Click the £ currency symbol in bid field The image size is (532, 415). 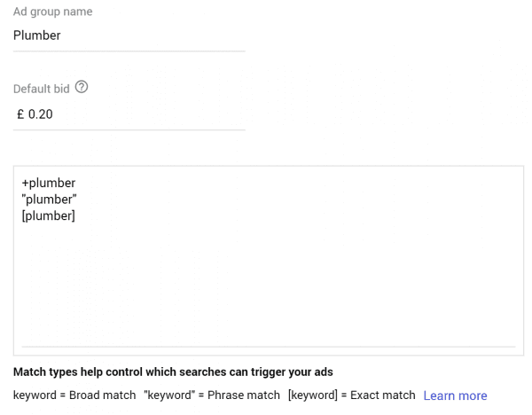tap(20, 114)
